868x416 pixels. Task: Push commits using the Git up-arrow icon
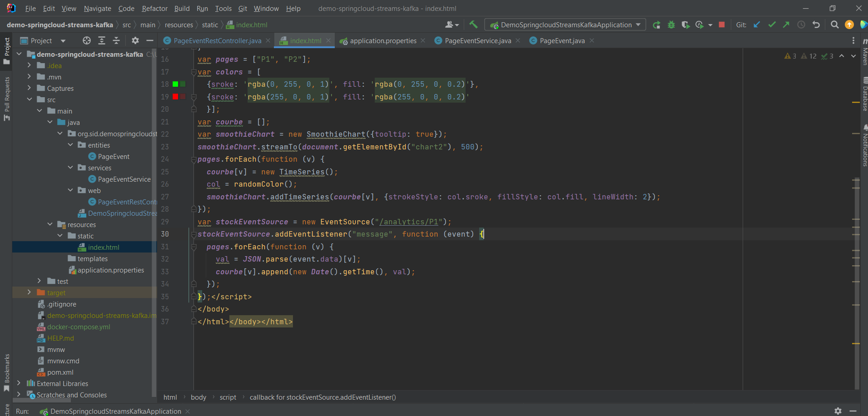786,25
